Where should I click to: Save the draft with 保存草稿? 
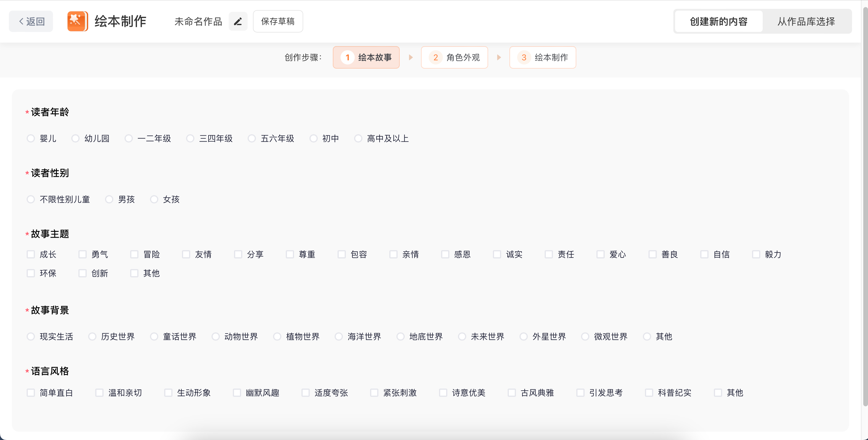click(x=278, y=22)
